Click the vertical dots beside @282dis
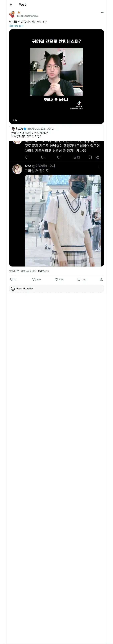Image resolution: width=113 pixels, height=644 pixels. [99, 166]
